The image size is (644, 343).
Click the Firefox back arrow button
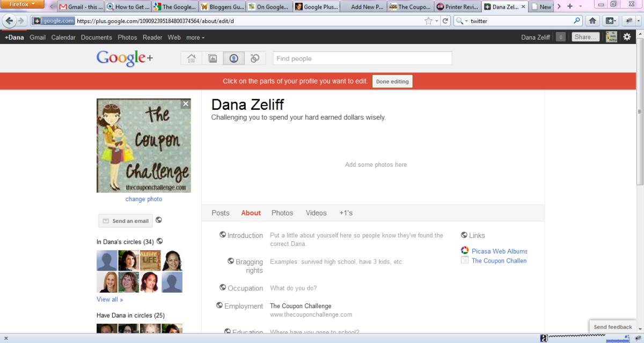coord(9,21)
